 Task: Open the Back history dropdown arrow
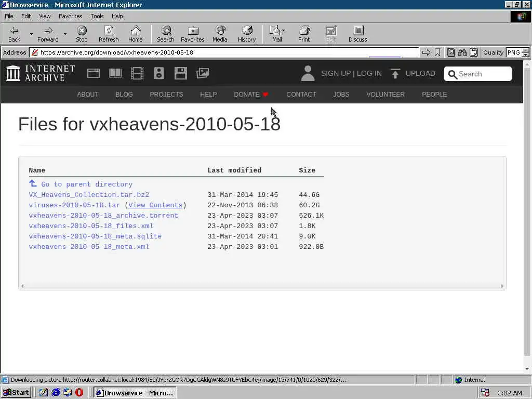(x=31, y=34)
